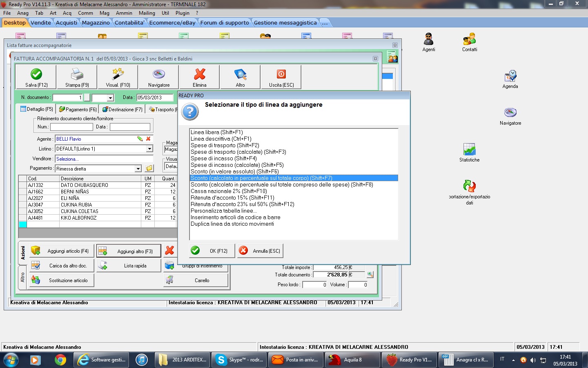Open the Altro toolbar option
The width and height of the screenshot is (588, 368).
click(240, 77)
